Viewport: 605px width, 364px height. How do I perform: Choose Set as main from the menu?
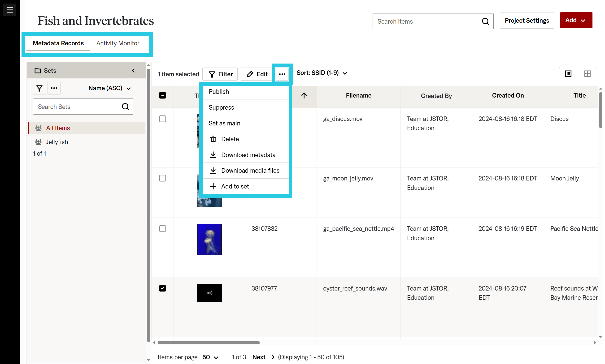pos(245,123)
